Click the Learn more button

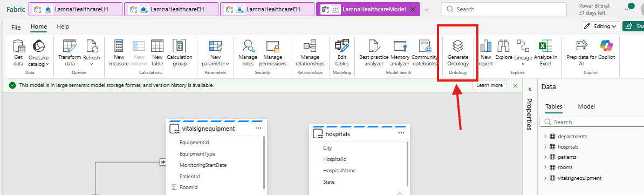489,85
